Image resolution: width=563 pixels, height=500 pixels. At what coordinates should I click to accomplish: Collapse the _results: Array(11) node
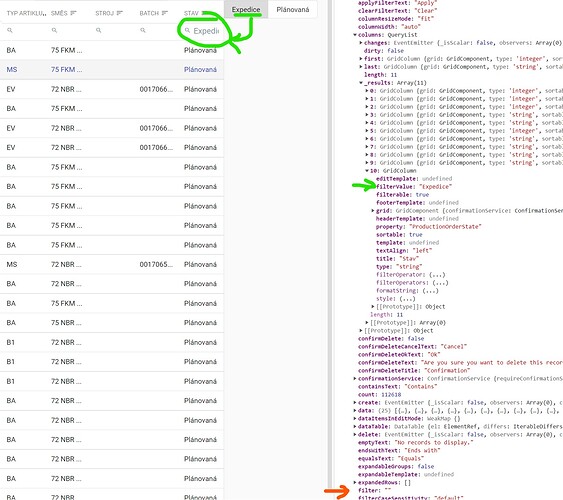(360, 83)
